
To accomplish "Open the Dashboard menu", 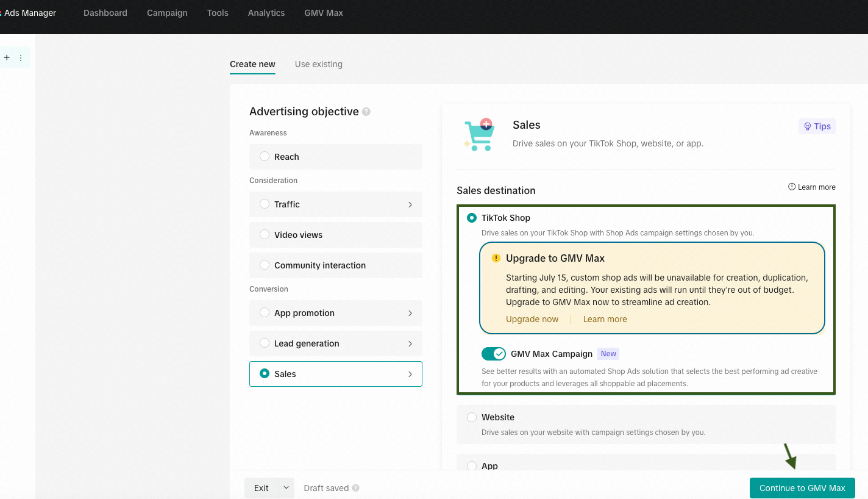I will pyautogui.click(x=105, y=13).
